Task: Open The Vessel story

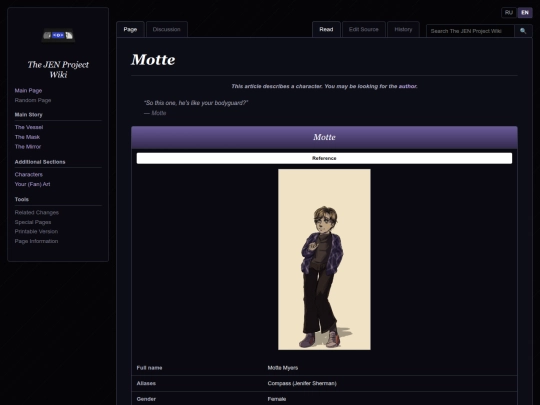Action: click(x=29, y=127)
